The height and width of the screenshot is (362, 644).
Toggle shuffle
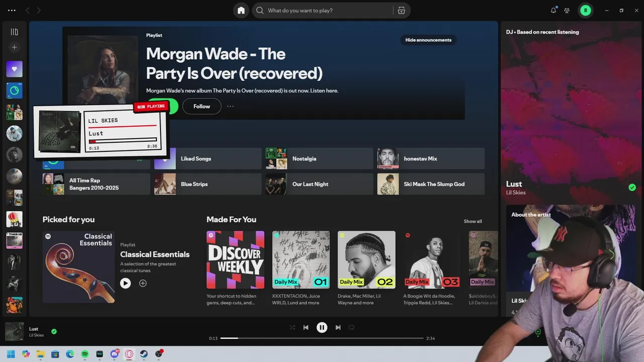[x=292, y=327]
